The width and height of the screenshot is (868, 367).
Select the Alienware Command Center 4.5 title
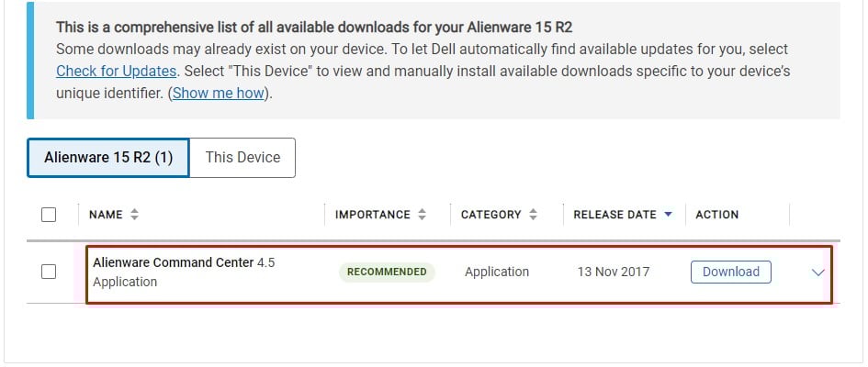tap(184, 262)
